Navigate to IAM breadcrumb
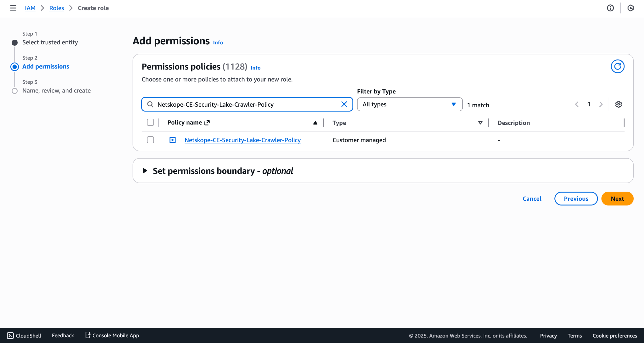This screenshot has width=644, height=343. coord(30,8)
